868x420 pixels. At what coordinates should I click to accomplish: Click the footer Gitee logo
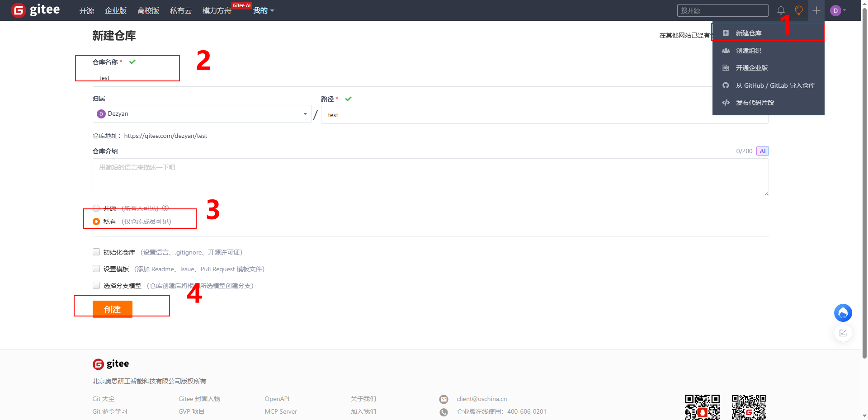point(111,364)
